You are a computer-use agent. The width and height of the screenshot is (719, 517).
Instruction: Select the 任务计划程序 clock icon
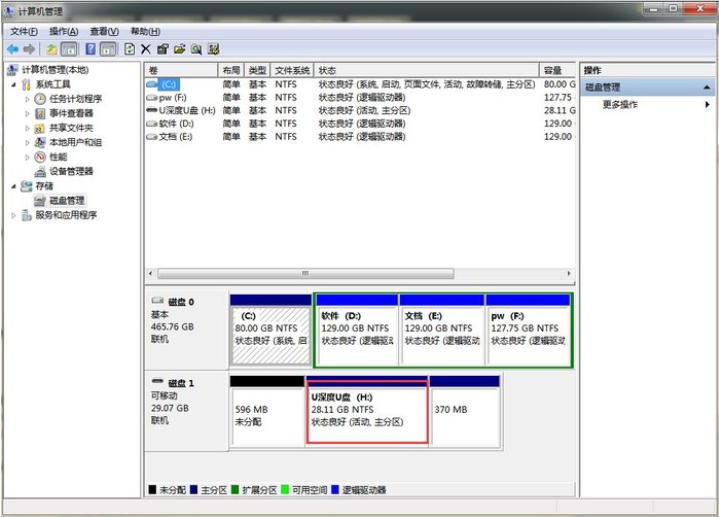40,99
